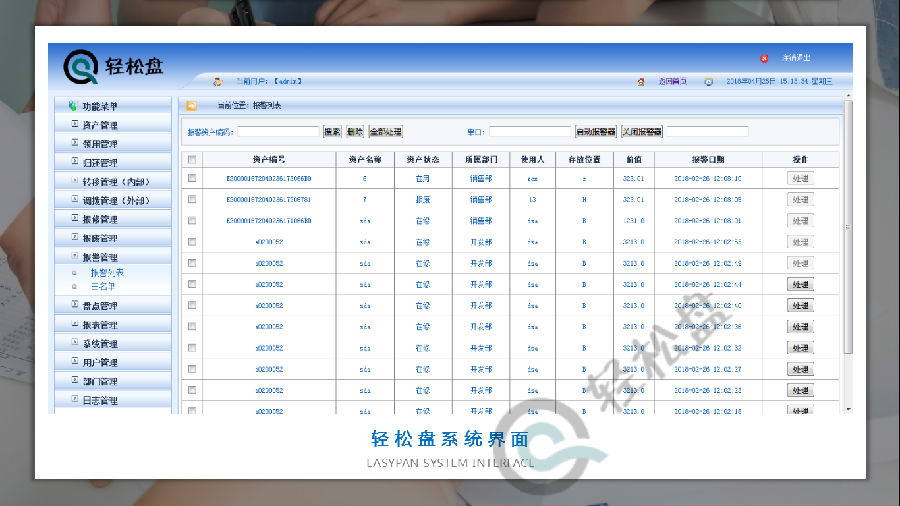The image size is (900, 506).
Task: Expand the 盘点管理 menu arrow
Action: point(75,305)
